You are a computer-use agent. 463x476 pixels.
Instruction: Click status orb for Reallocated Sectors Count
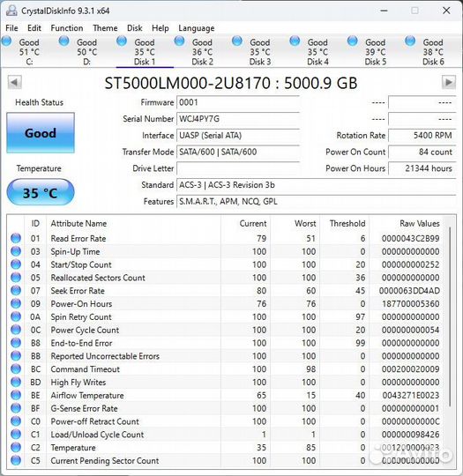(x=16, y=278)
